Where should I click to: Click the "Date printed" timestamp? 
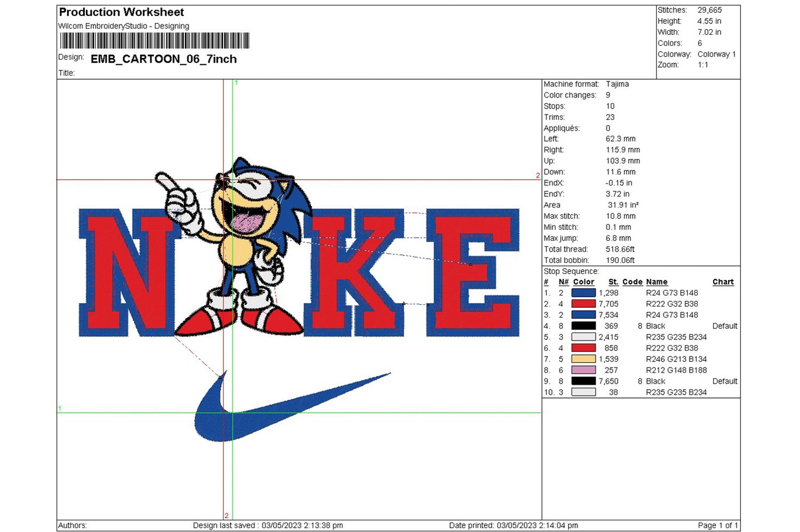point(513,526)
